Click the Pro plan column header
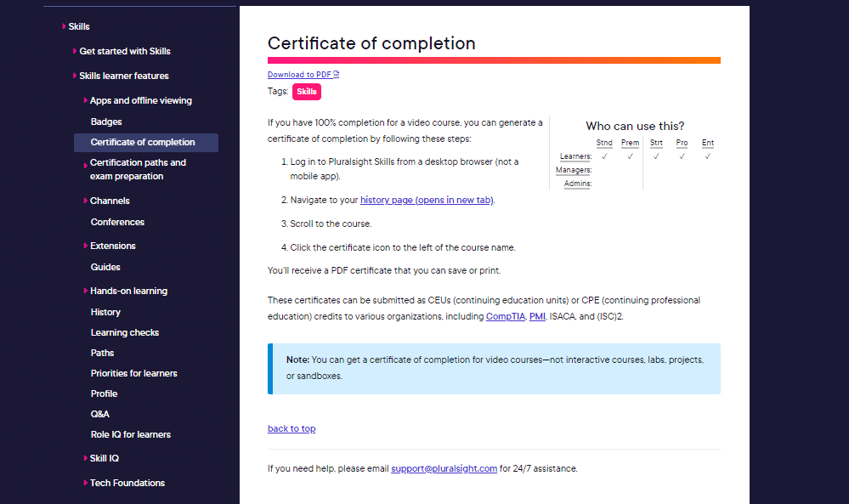 pos(682,143)
